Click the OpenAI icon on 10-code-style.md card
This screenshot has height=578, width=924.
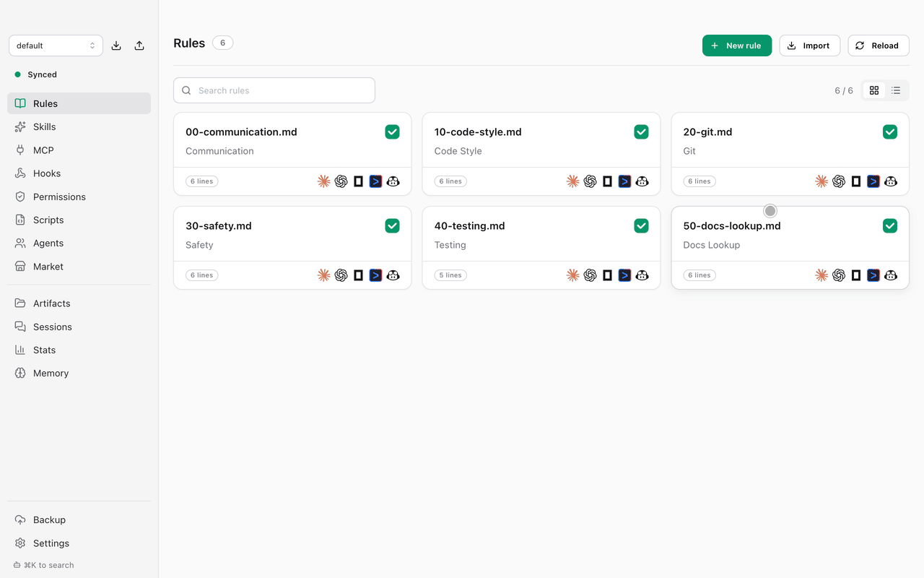click(590, 181)
